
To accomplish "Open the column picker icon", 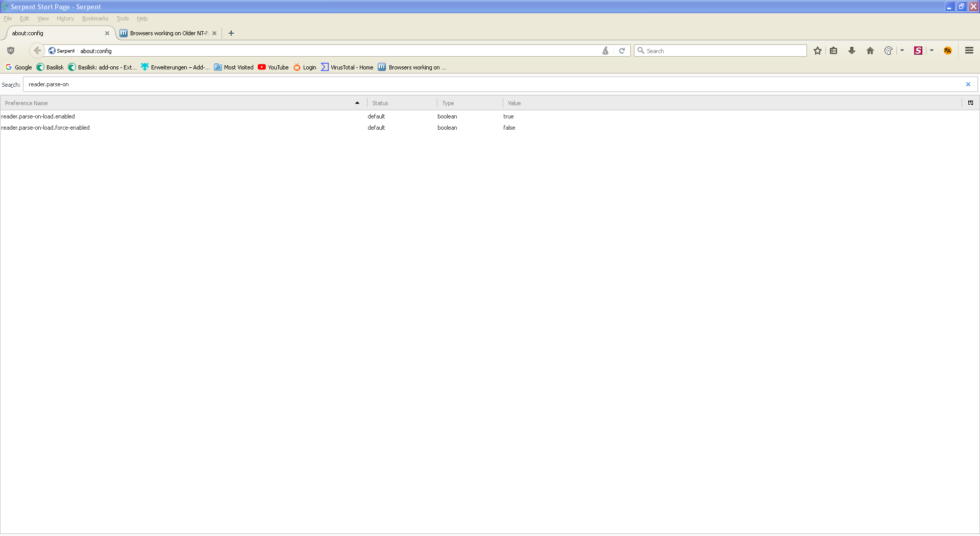I will [971, 103].
